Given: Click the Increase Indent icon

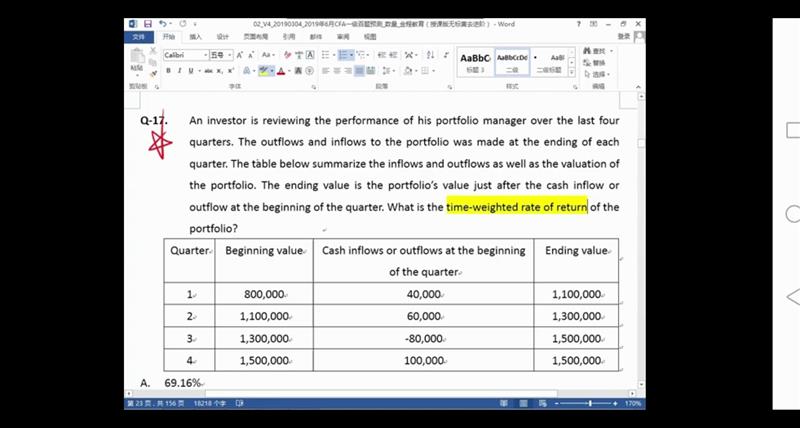Looking at the screenshot, I should [393, 55].
